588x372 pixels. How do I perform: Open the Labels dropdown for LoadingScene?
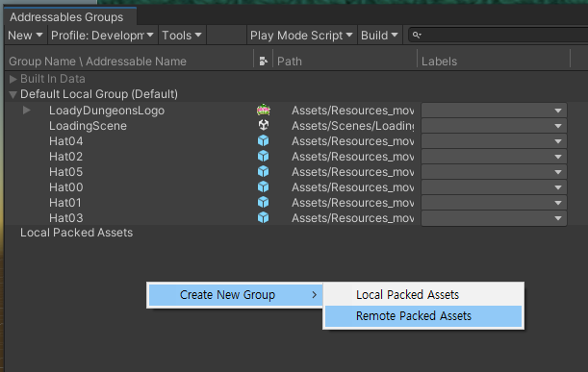pos(494,126)
